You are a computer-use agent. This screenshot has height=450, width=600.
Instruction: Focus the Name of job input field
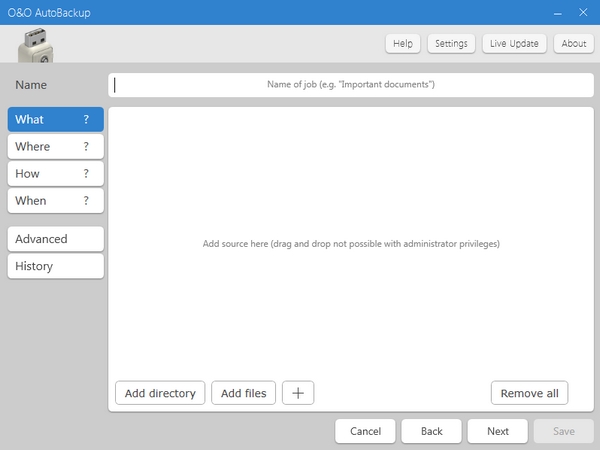click(351, 85)
